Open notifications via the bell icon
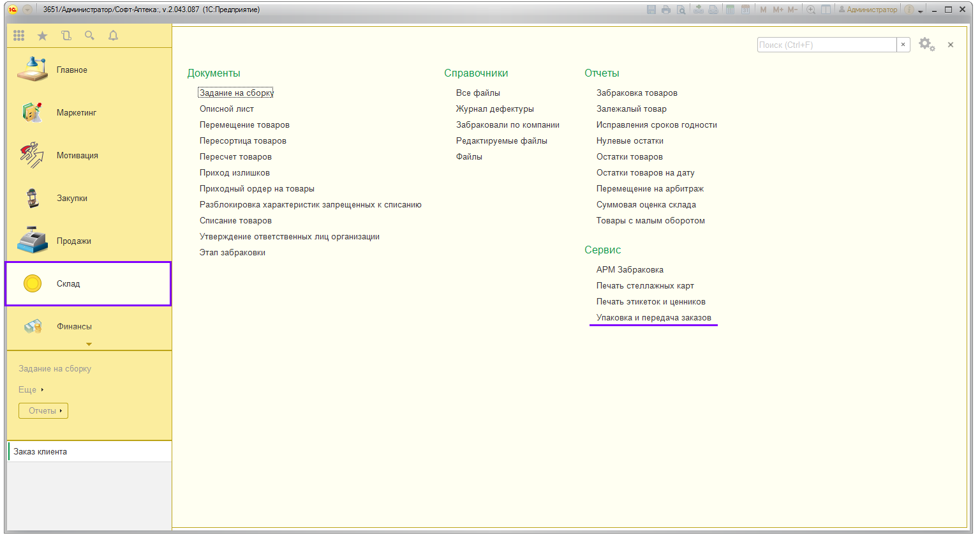This screenshot has height=540, width=980. tap(113, 36)
